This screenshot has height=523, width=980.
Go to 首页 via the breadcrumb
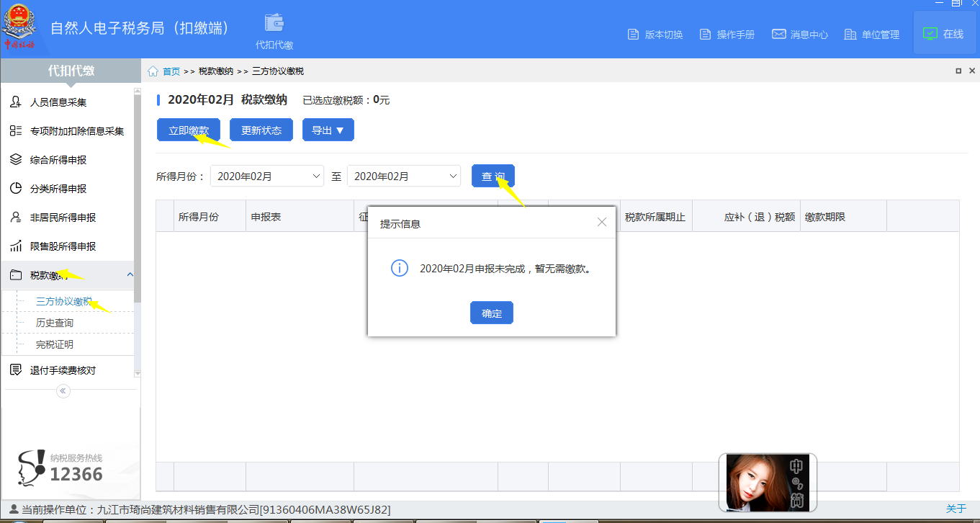(172, 71)
